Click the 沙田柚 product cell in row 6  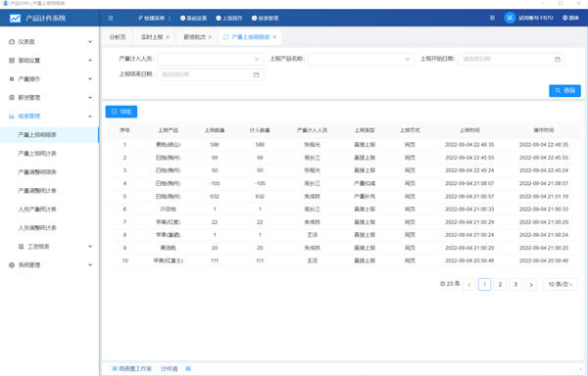tap(168, 210)
